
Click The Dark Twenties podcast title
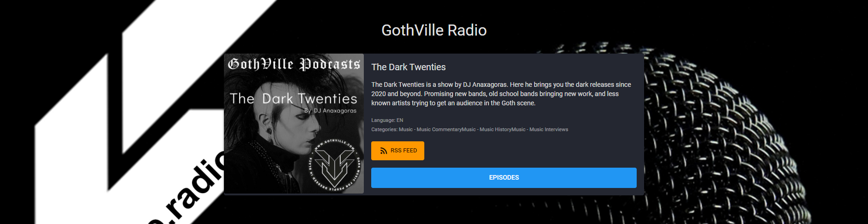[409, 67]
